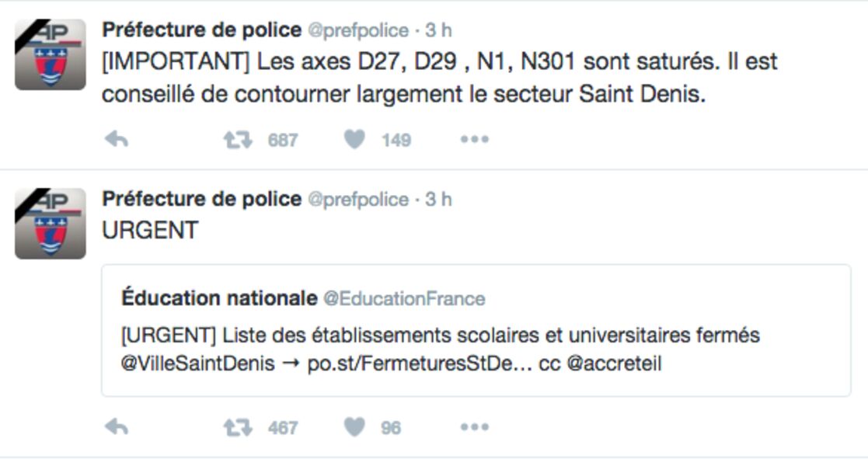This screenshot has width=868, height=466.
Task: Open more options on first tweet
Action: [x=475, y=140]
